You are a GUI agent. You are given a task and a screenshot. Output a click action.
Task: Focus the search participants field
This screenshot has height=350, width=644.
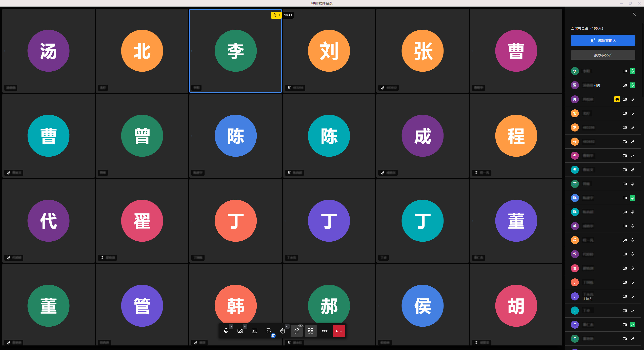coord(603,55)
